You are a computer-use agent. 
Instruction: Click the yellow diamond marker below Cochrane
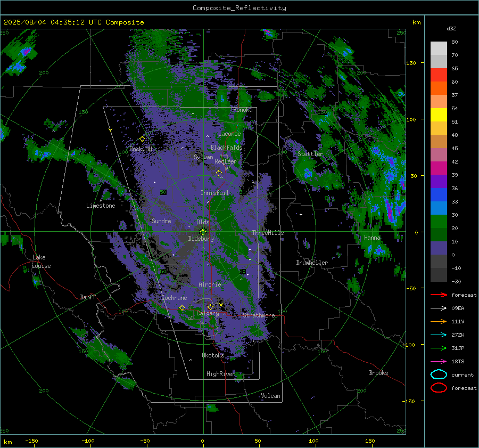[182, 307]
